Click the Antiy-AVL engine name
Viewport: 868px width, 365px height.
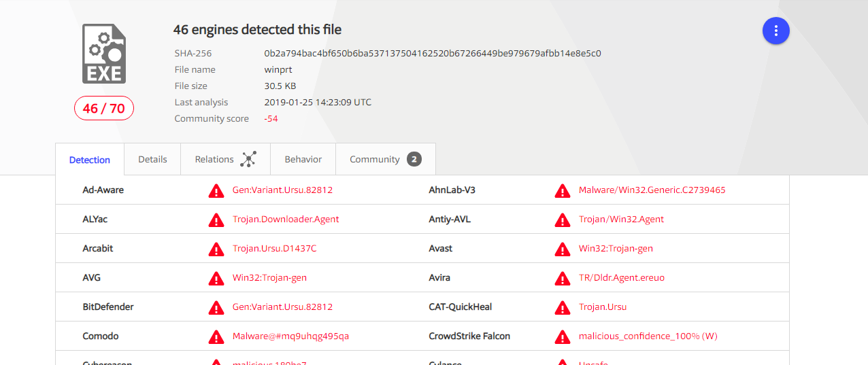(x=450, y=220)
